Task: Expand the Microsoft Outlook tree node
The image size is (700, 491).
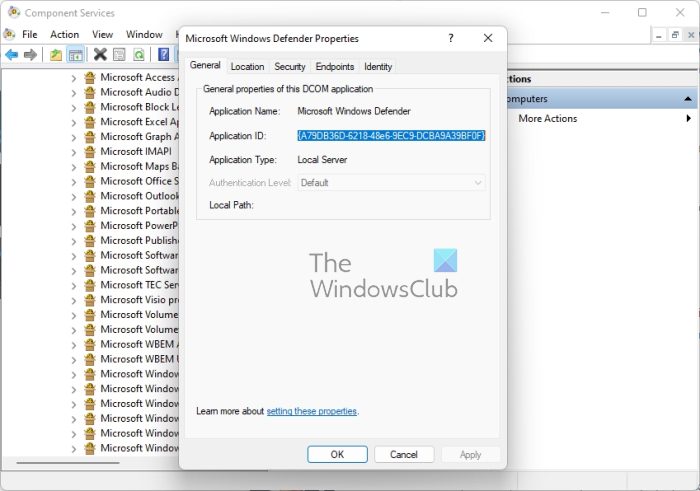Action: [74, 197]
